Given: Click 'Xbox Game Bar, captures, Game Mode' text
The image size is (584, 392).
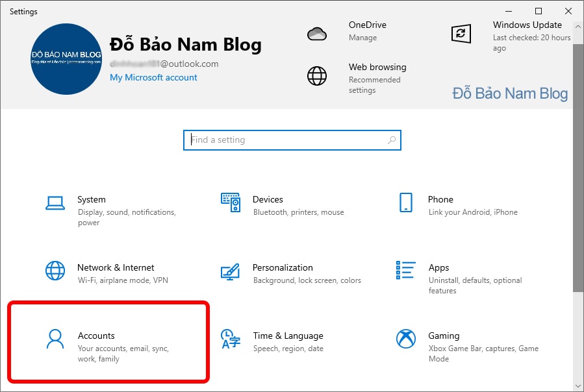Looking at the screenshot, I should 483,354.
